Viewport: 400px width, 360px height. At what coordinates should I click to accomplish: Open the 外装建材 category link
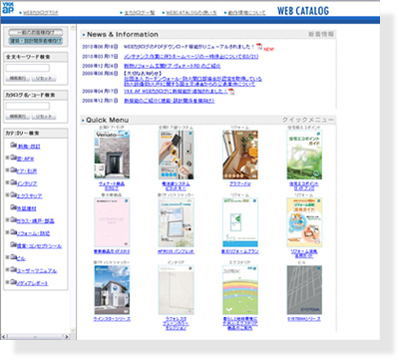(27, 209)
